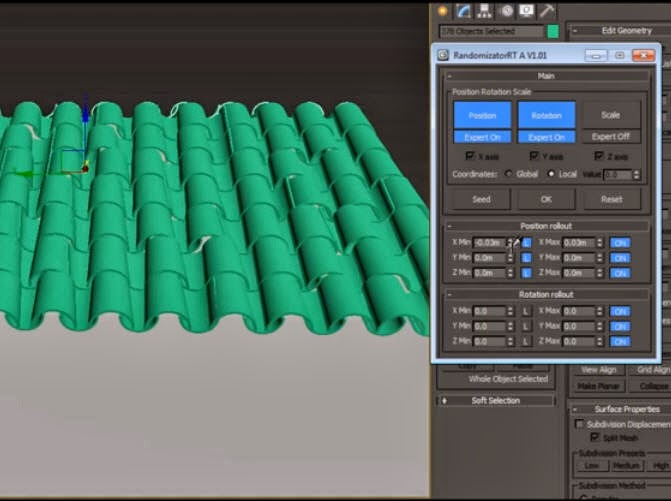The height and width of the screenshot is (501, 671).
Task: Open the Display panel tab icon
Action: 526,11
